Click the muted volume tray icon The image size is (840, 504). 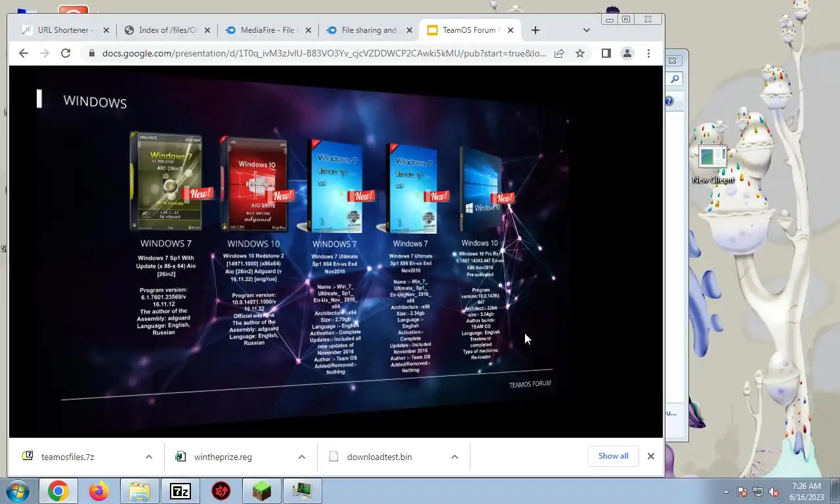774,492
